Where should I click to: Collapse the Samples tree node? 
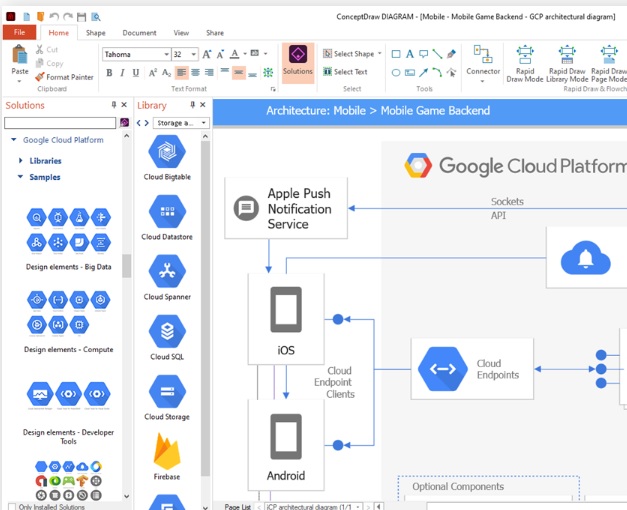(x=20, y=176)
